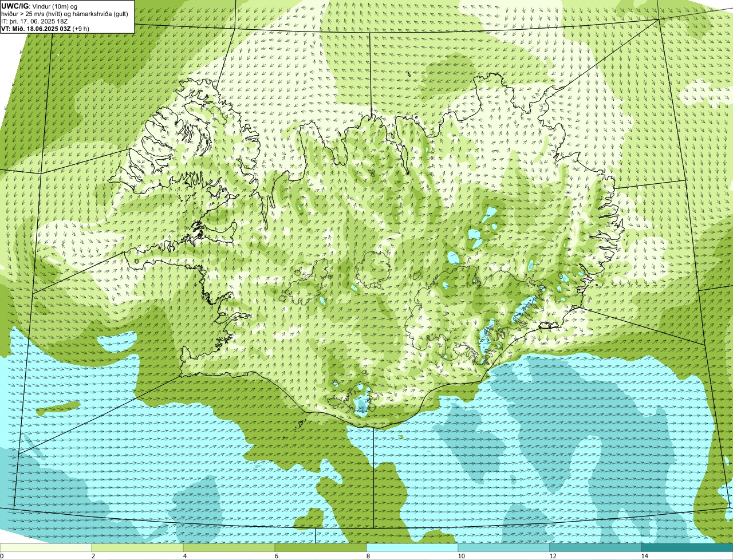Click the 'UWC/IG: Vindur (10m) og' title line

tap(40, 6)
